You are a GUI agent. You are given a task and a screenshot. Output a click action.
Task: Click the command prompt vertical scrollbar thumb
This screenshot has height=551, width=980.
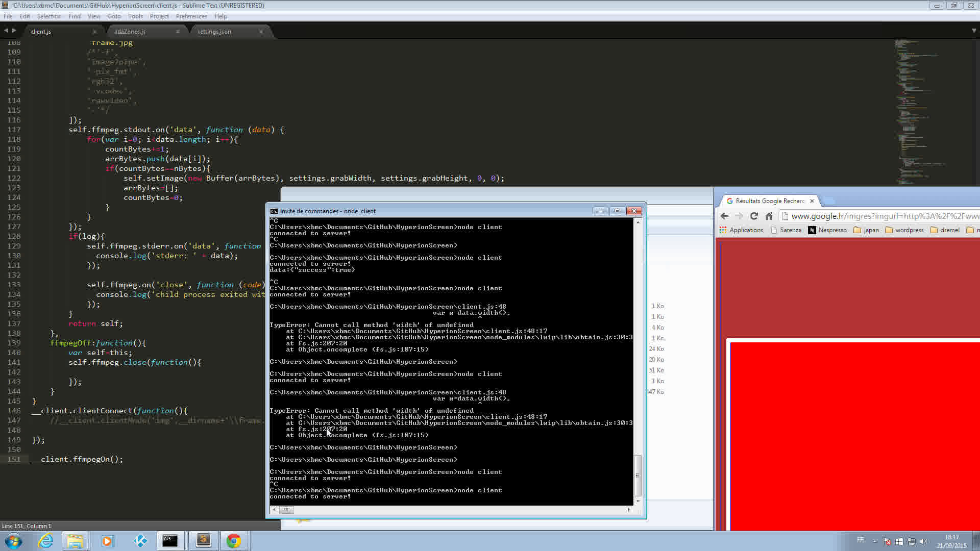pyautogui.click(x=638, y=475)
